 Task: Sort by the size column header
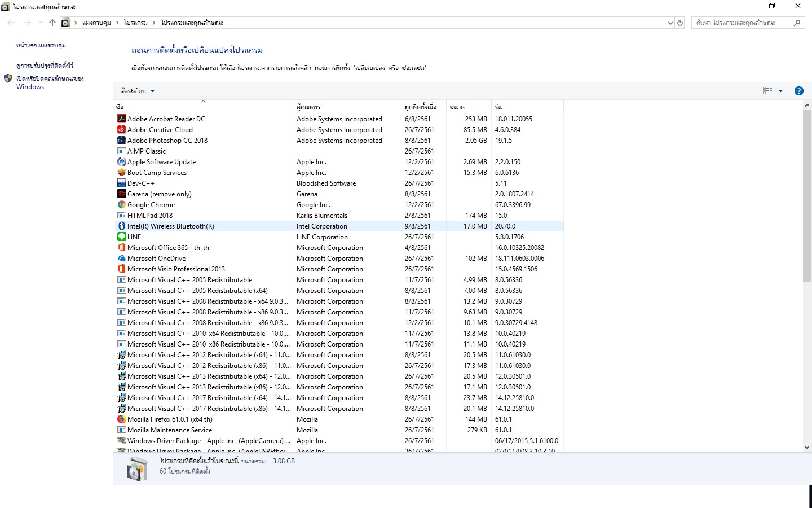click(x=469, y=107)
